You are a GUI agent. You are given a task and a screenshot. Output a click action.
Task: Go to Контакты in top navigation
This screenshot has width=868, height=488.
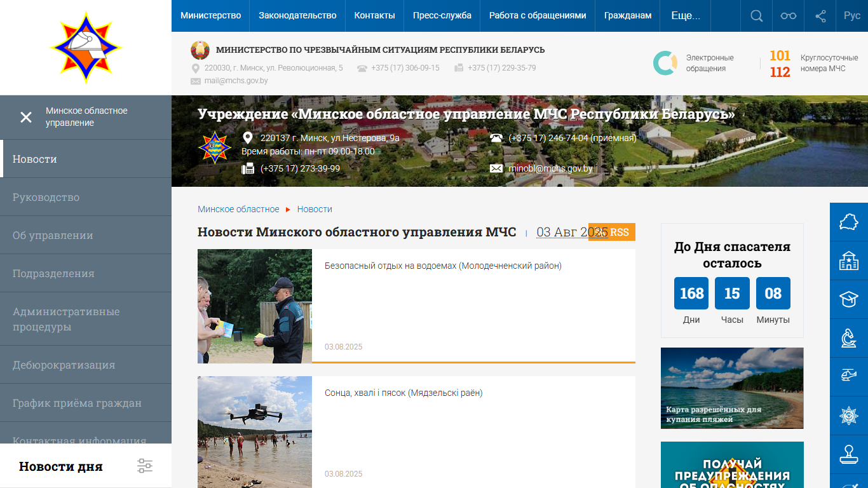(375, 16)
